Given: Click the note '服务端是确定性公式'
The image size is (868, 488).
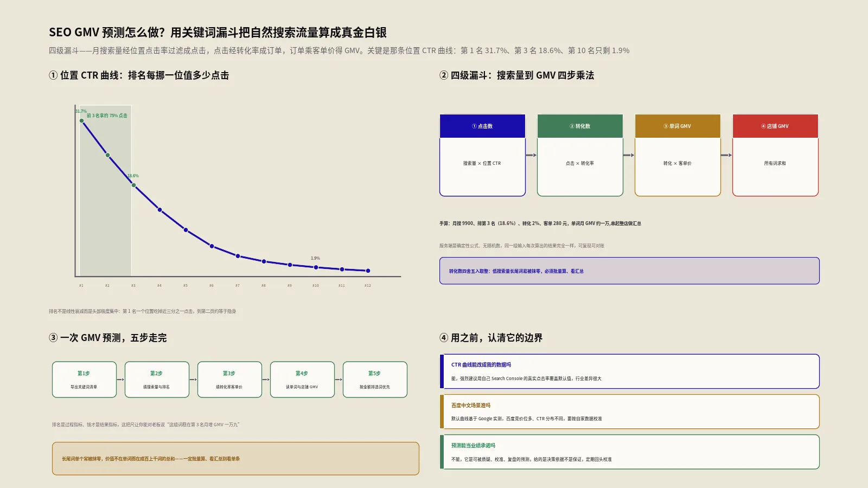Looking at the screenshot, I should click(522, 246).
